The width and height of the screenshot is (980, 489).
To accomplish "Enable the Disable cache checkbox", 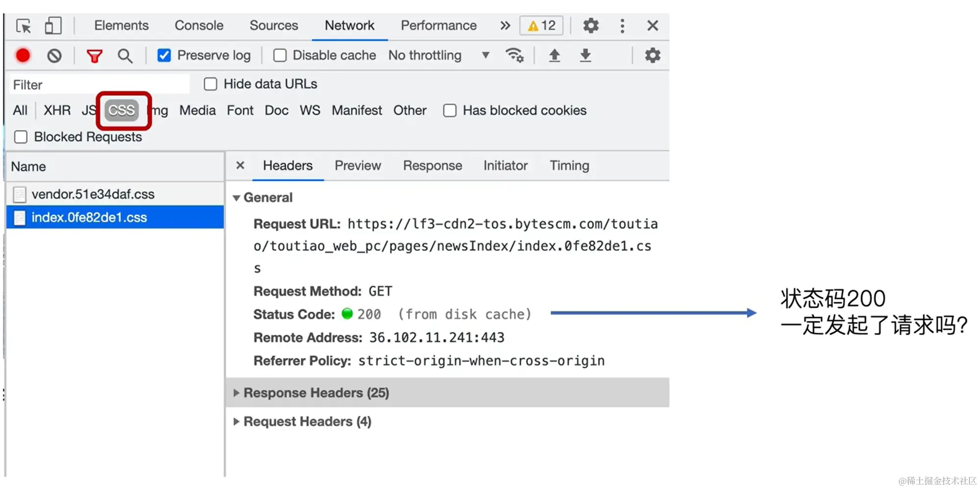I will tap(280, 55).
